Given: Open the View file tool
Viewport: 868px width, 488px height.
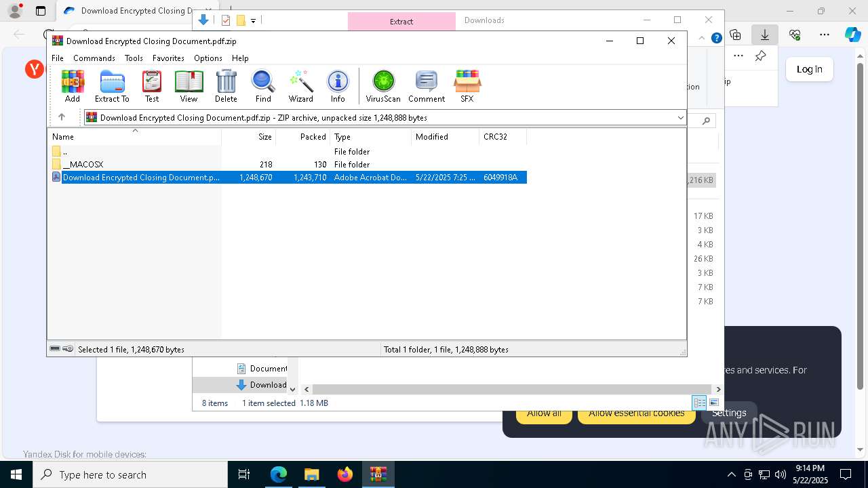Looking at the screenshot, I should [x=189, y=86].
